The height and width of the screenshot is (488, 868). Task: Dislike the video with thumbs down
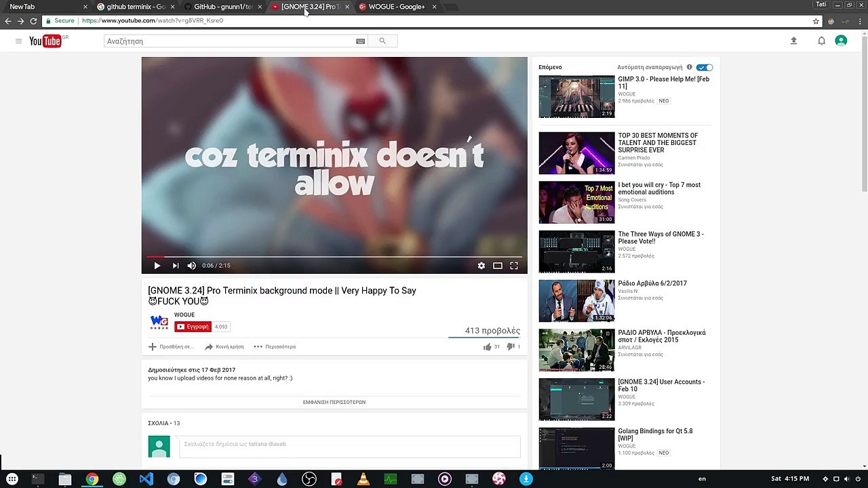point(510,346)
